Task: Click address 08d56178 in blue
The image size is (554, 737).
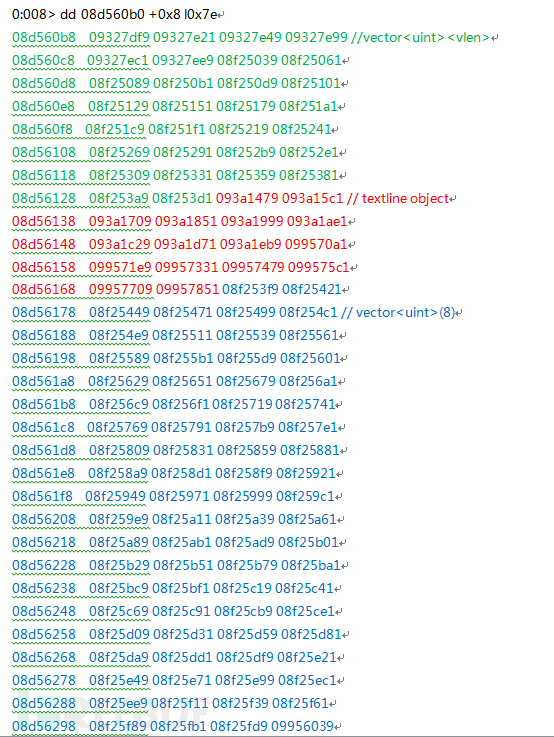Action: click(44, 313)
